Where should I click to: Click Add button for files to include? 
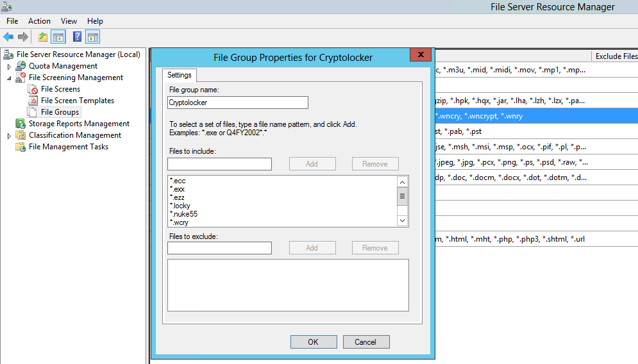coord(312,164)
